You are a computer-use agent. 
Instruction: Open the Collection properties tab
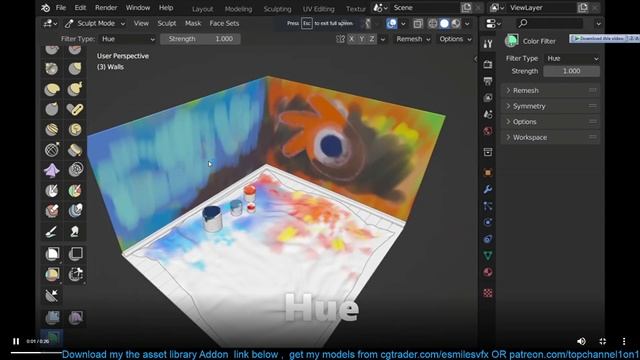488,152
